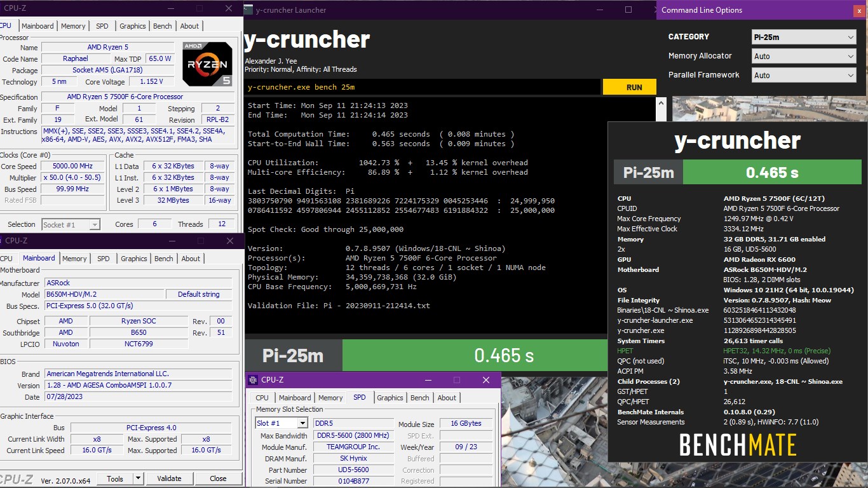Open Memory tab in CPU-Z memory slot window
868x488 pixels.
click(330, 398)
